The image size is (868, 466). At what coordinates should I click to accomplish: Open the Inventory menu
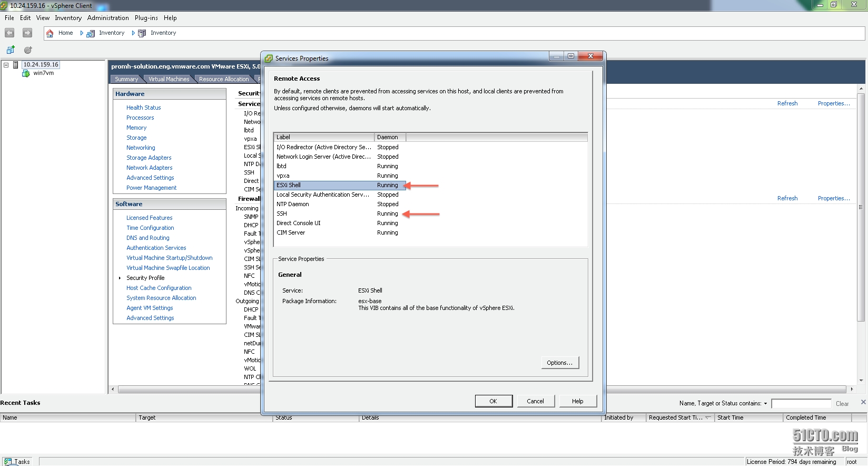68,18
